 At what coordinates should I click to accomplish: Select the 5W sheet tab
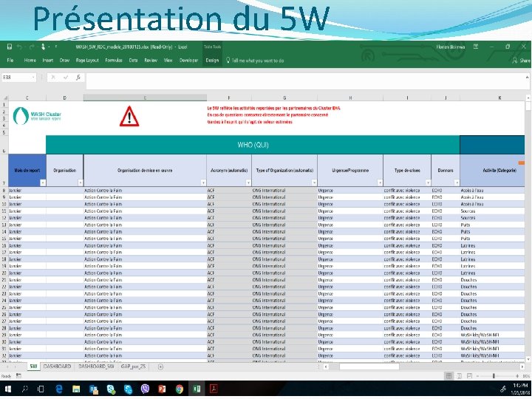click(x=33, y=366)
